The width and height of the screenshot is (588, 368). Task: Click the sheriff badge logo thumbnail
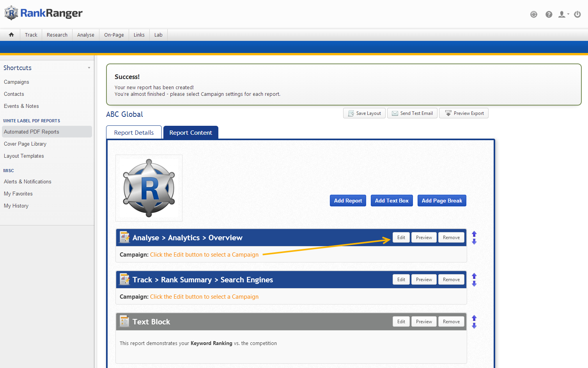click(x=149, y=188)
